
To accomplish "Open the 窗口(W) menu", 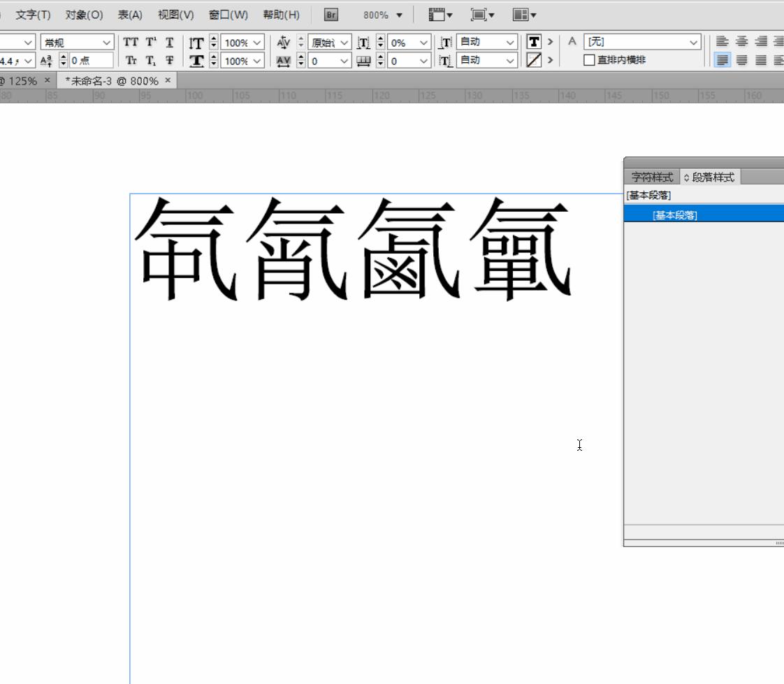I will 228,14.
